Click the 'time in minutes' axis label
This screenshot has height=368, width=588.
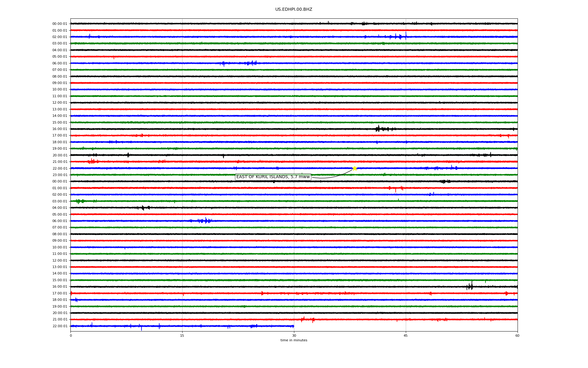tap(294, 340)
